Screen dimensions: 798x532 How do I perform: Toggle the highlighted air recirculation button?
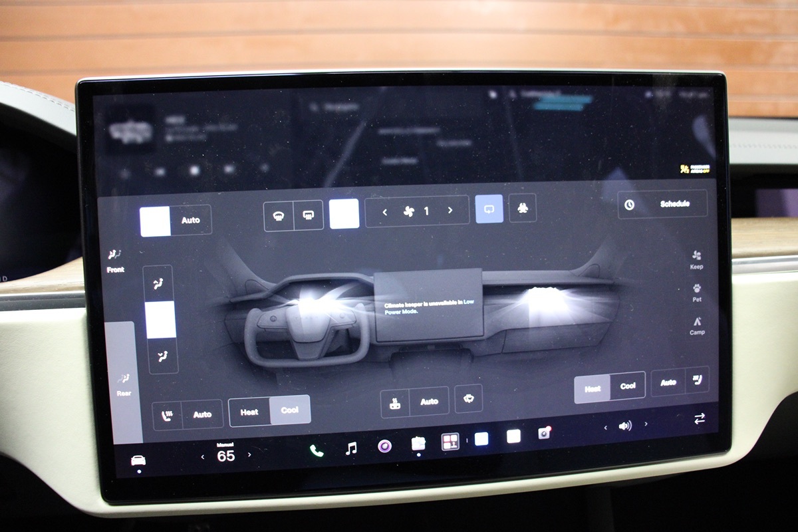pyautogui.click(x=489, y=209)
